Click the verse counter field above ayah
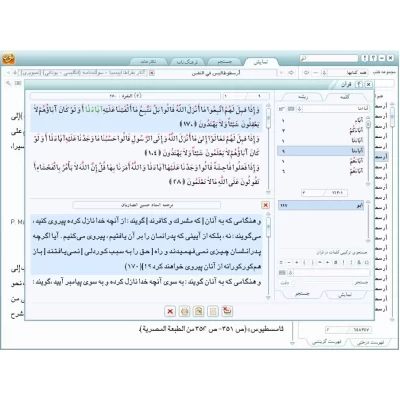The width and height of the screenshot is (400, 400). pyautogui.click(x=246, y=96)
